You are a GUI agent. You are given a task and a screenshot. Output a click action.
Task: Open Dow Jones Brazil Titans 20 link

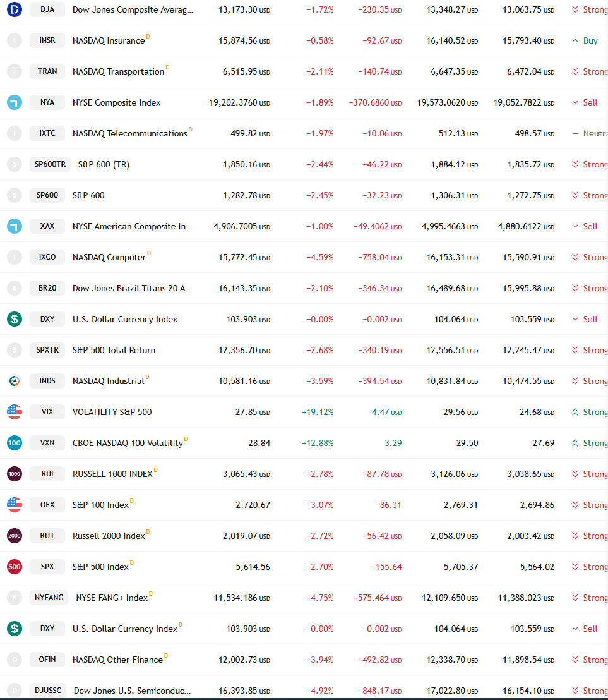coord(132,288)
